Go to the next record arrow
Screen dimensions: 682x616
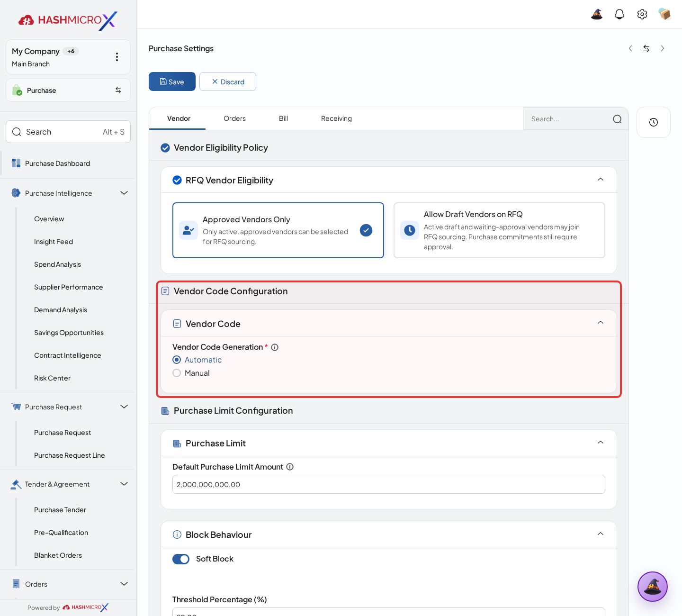coord(663,48)
